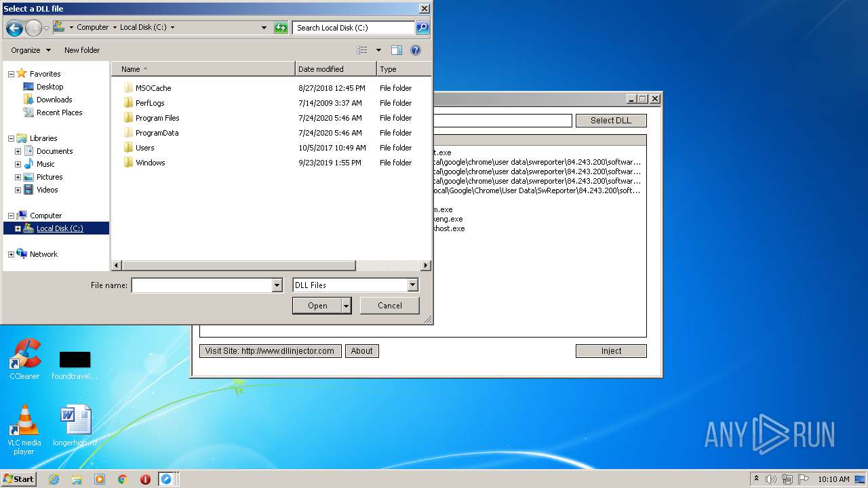Click the Back navigation arrow

point(14,28)
